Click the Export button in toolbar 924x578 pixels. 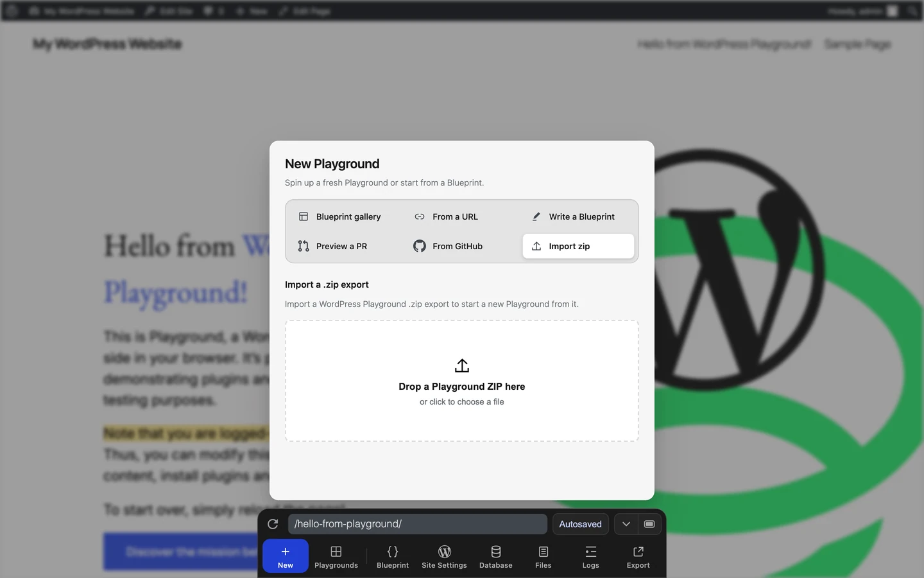638,556
